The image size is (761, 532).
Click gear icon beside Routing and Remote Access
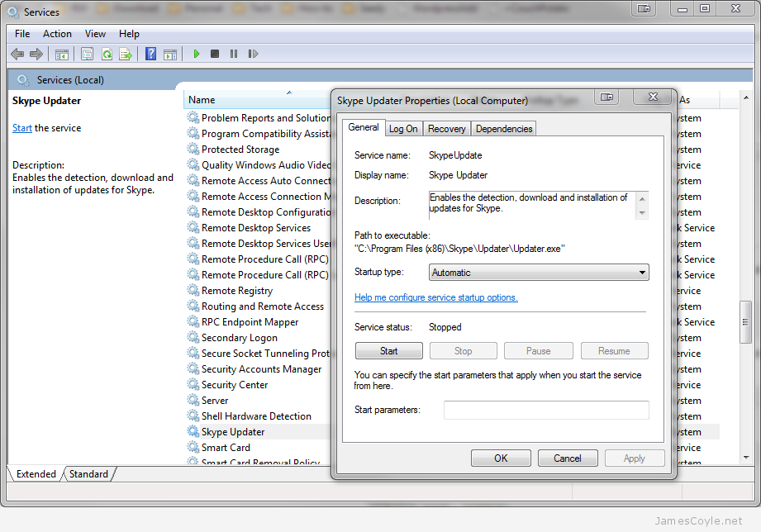click(x=193, y=306)
